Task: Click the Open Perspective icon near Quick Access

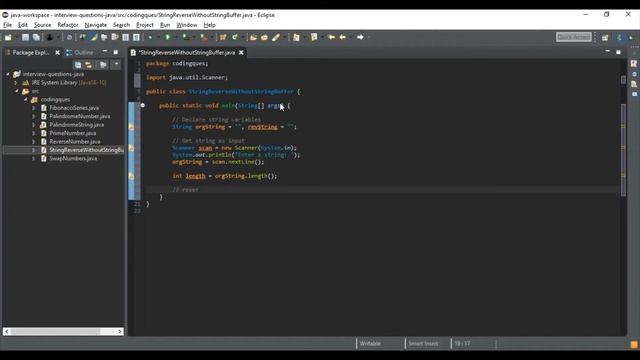Action: 605,37
